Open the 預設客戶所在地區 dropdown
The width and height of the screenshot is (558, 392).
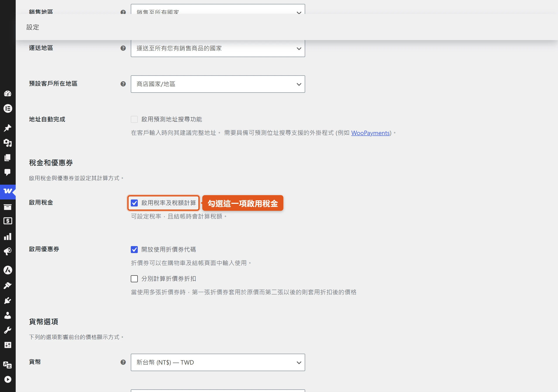[x=218, y=84]
